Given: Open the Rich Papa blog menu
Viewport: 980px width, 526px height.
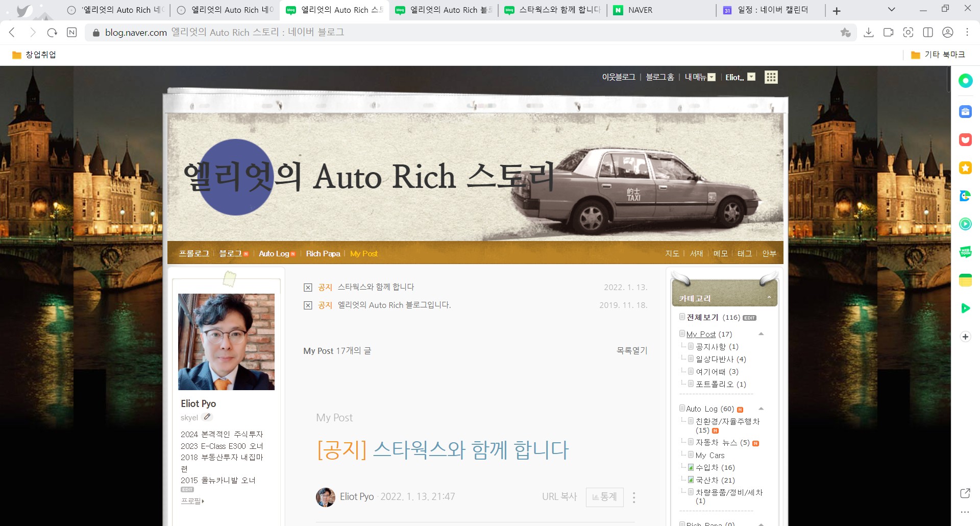Looking at the screenshot, I should [x=323, y=253].
